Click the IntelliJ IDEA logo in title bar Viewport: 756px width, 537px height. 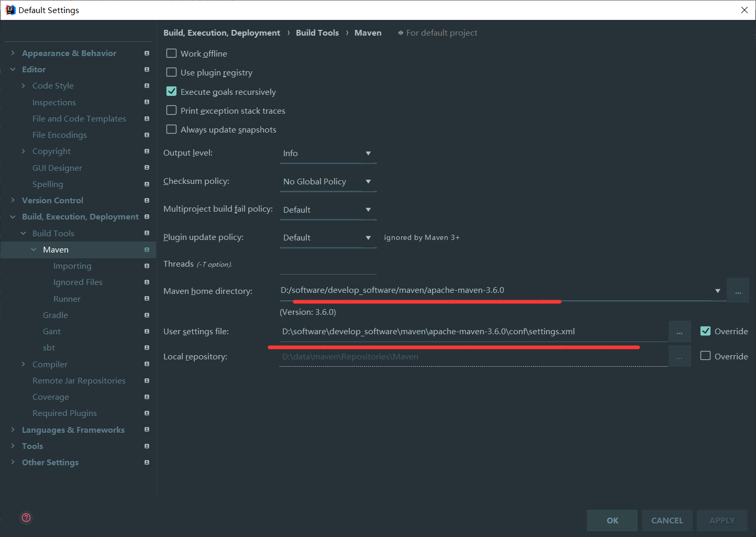pos(10,10)
